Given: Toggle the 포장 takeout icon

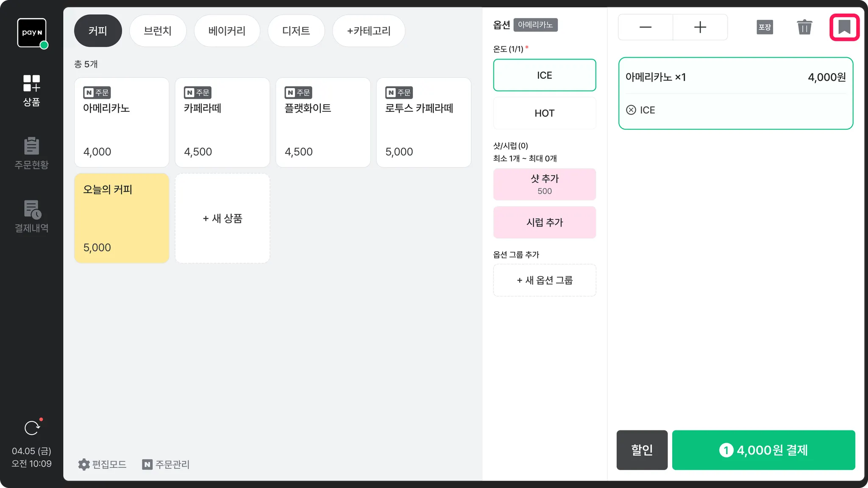Looking at the screenshot, I should [765, 27].
